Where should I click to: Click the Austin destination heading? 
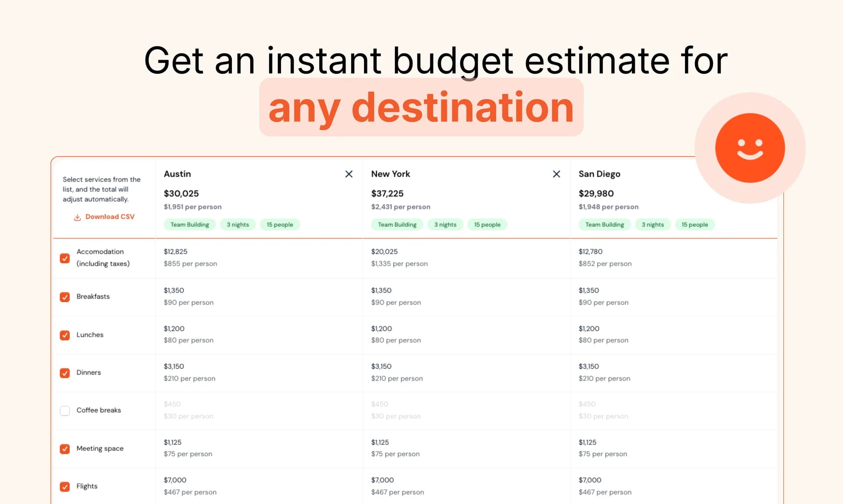[x=177, y=174]
